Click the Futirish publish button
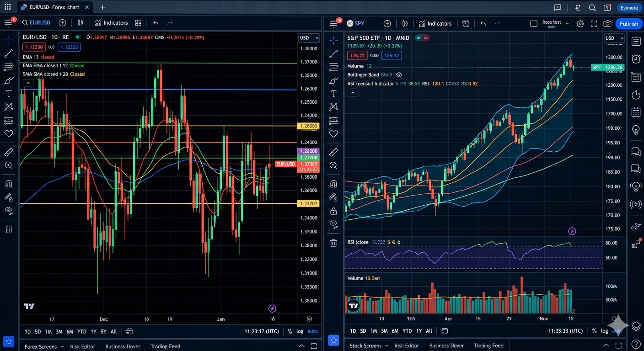The height and width of the screenshot is (351, 644). click(x=629, y=24)
